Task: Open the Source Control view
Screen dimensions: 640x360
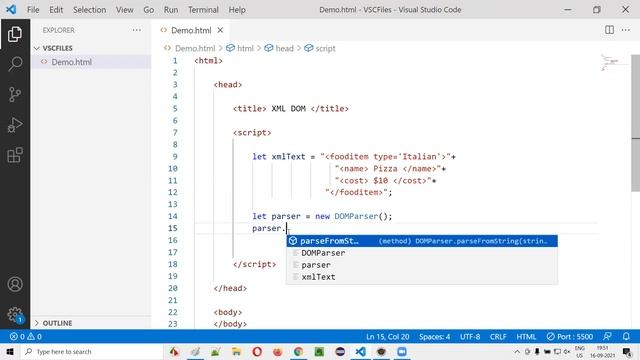Action: 15,94
